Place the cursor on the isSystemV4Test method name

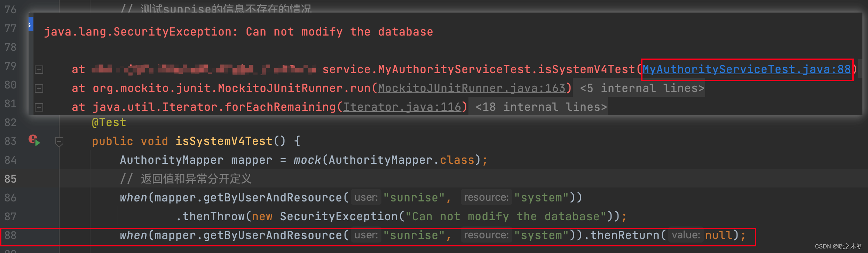pos(224,141)
